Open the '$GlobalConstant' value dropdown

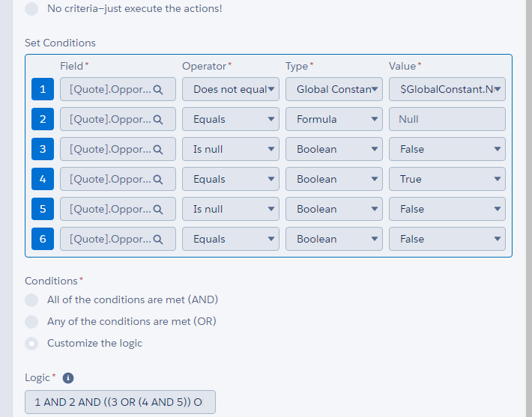(x=447, y=89)
